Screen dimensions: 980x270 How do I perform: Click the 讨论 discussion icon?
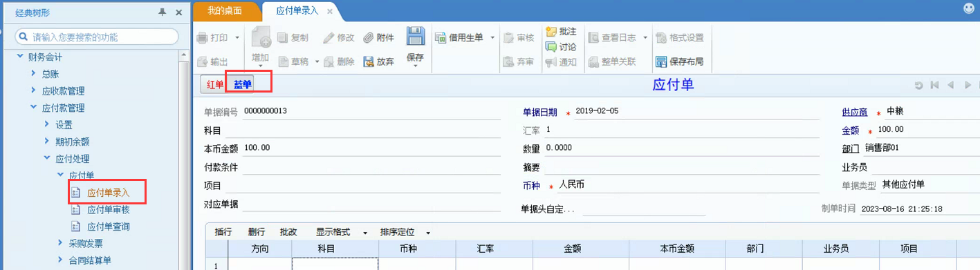(551, 46)
